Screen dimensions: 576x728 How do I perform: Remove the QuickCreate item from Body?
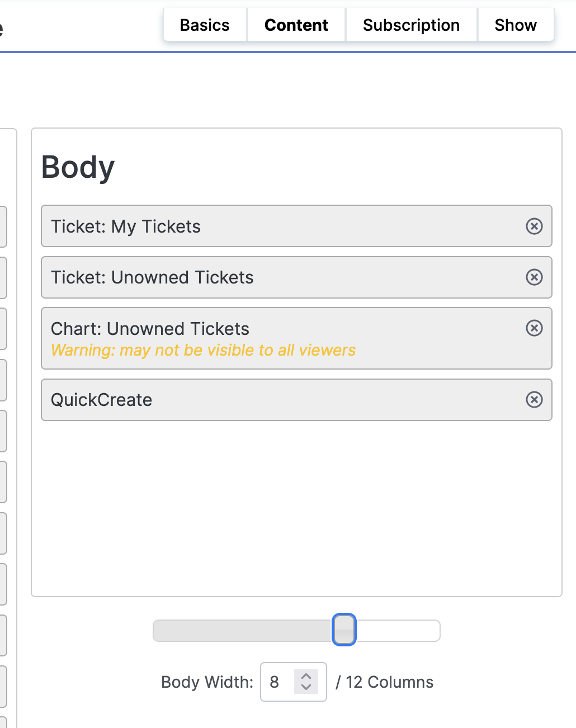pos(534,399)
